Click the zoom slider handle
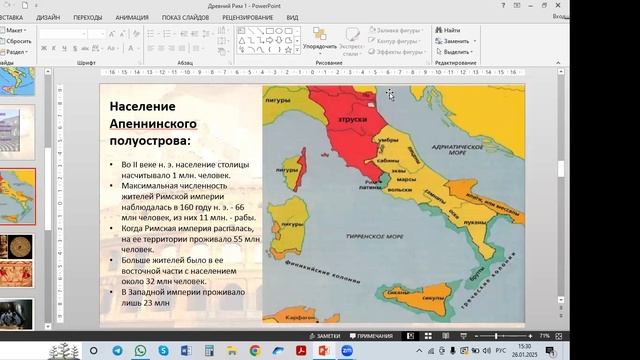 pyautogui.click(x=496, y=336)
